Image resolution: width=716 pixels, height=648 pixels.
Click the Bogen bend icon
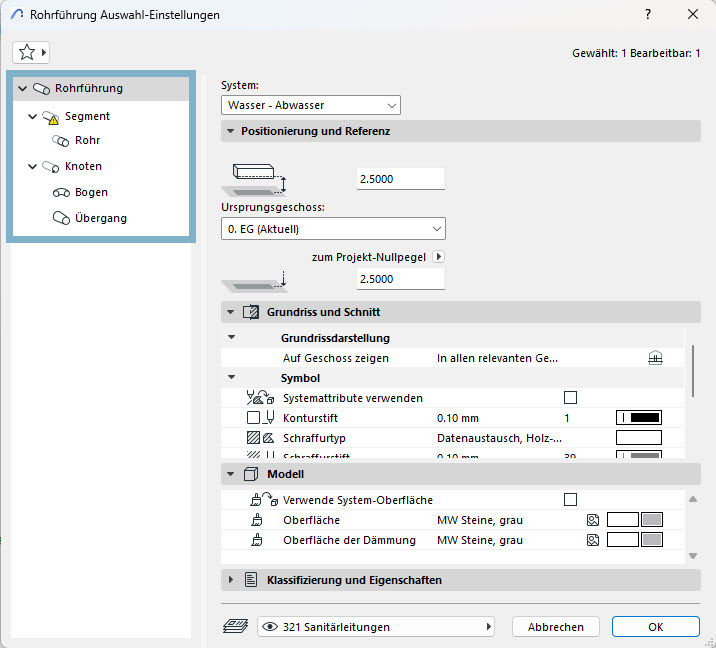[x=61, y=193]
